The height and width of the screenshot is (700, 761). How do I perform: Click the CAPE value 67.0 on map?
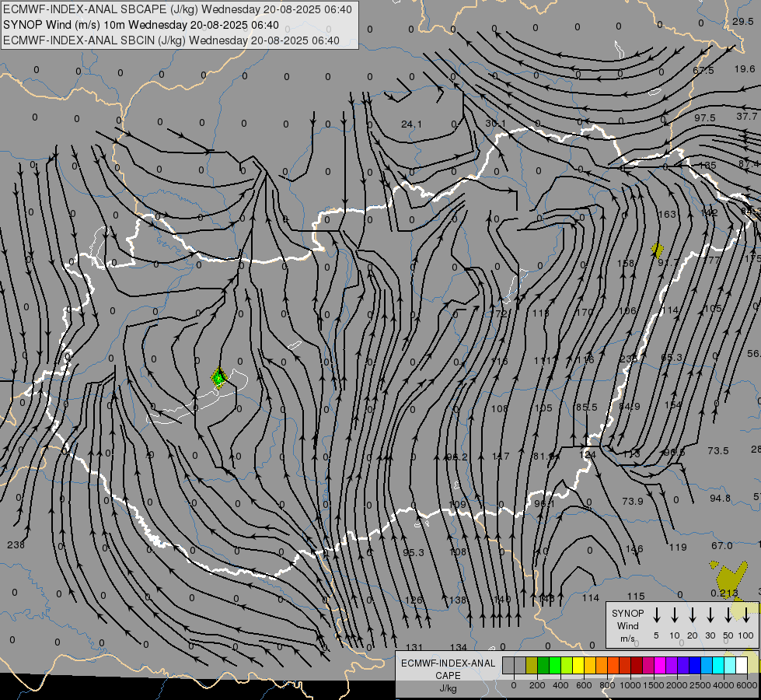tap(721, 545)
